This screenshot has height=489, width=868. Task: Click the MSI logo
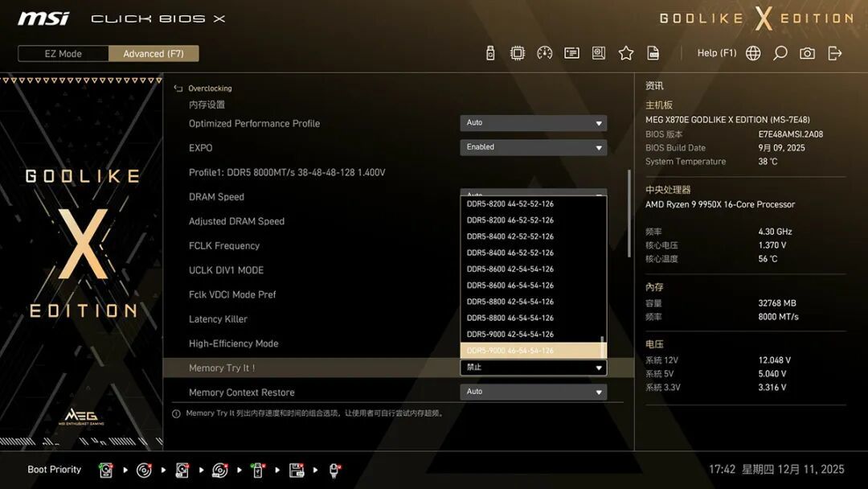point(43,18)
